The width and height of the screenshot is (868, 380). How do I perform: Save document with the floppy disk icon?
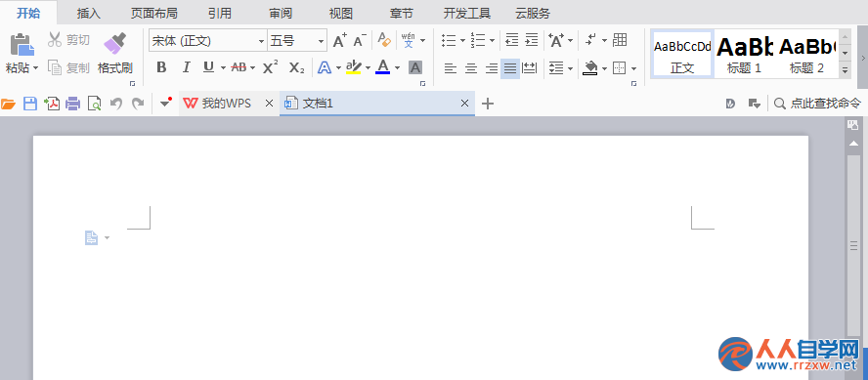tap(30, 104)
